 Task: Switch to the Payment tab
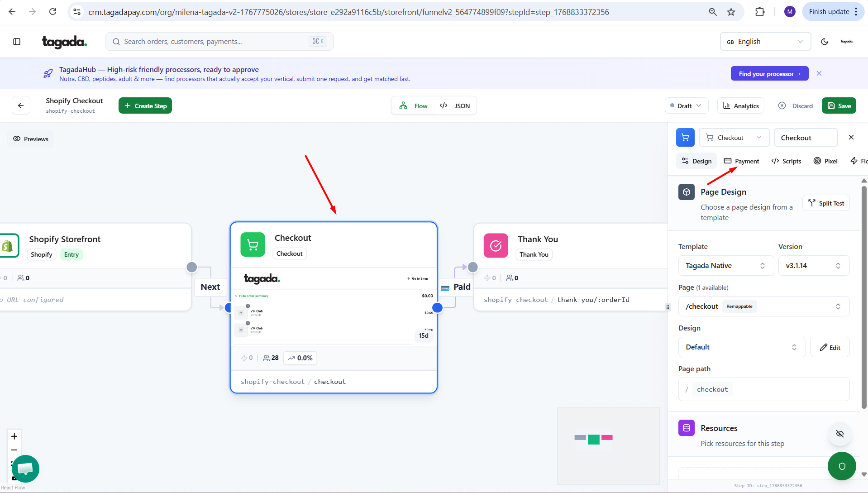click(x=741, y=161)
